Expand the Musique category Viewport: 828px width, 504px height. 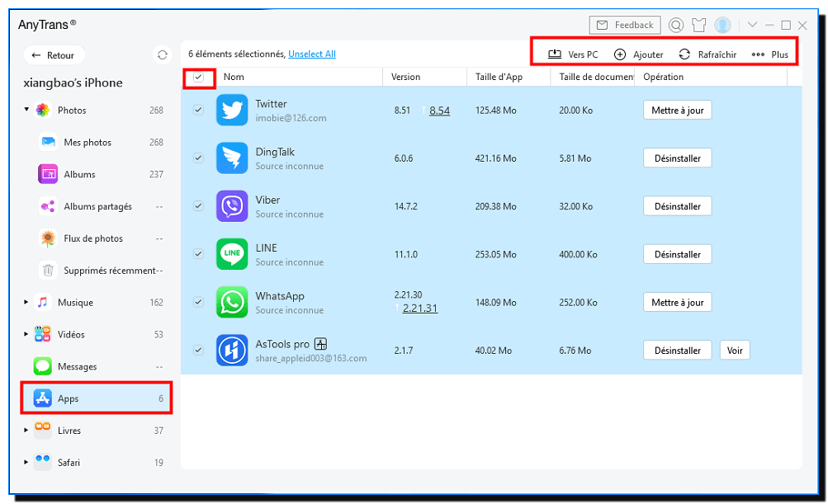(26, 303)
